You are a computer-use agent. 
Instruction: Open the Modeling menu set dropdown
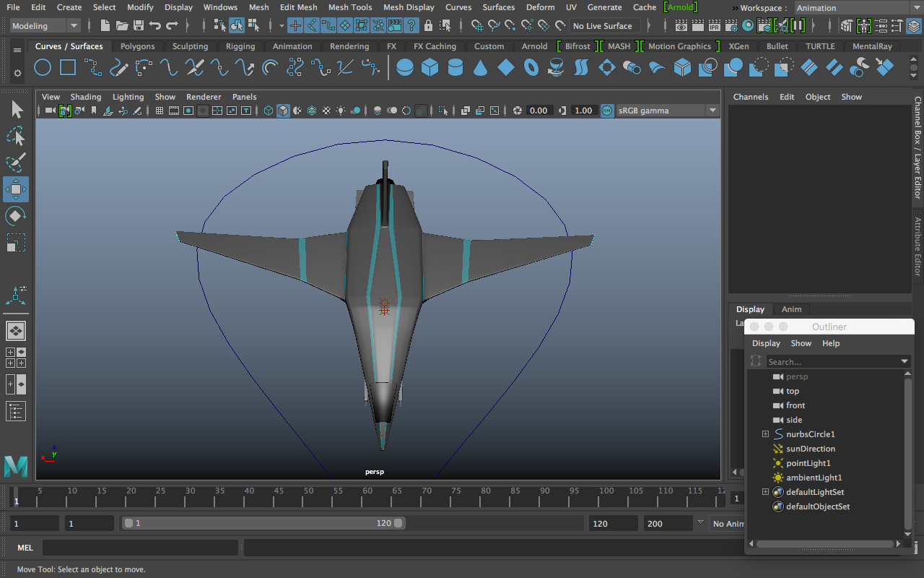45,26
